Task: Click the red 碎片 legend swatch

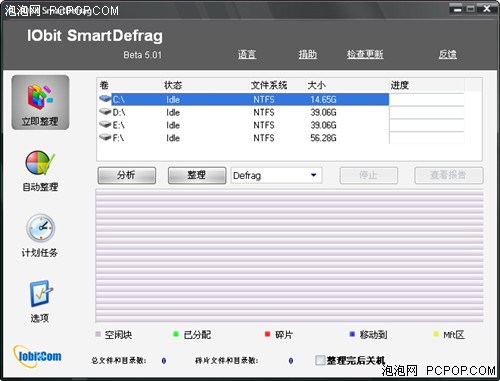Action: point(267,334)
